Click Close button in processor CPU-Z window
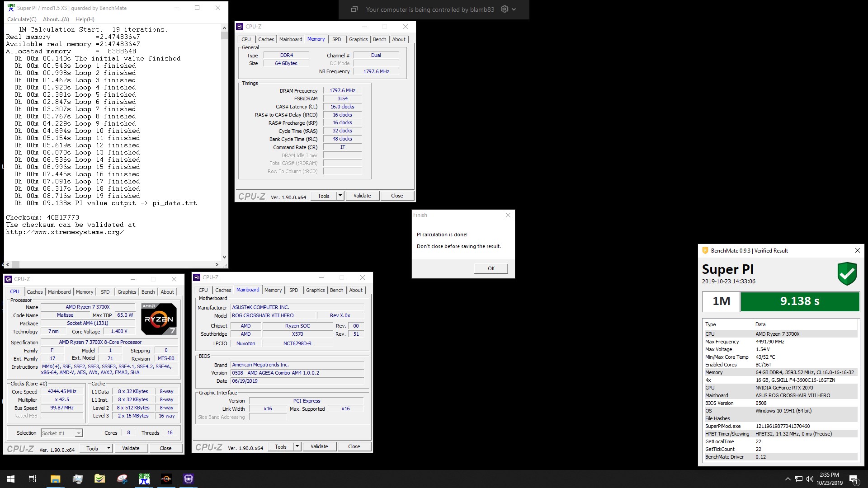Viewport: 868px width, 488px height. point(165,448)
